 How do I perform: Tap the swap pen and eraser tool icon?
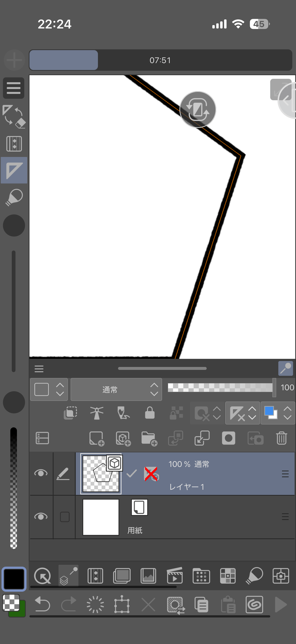pyautogui.click(x=14, y=116)
